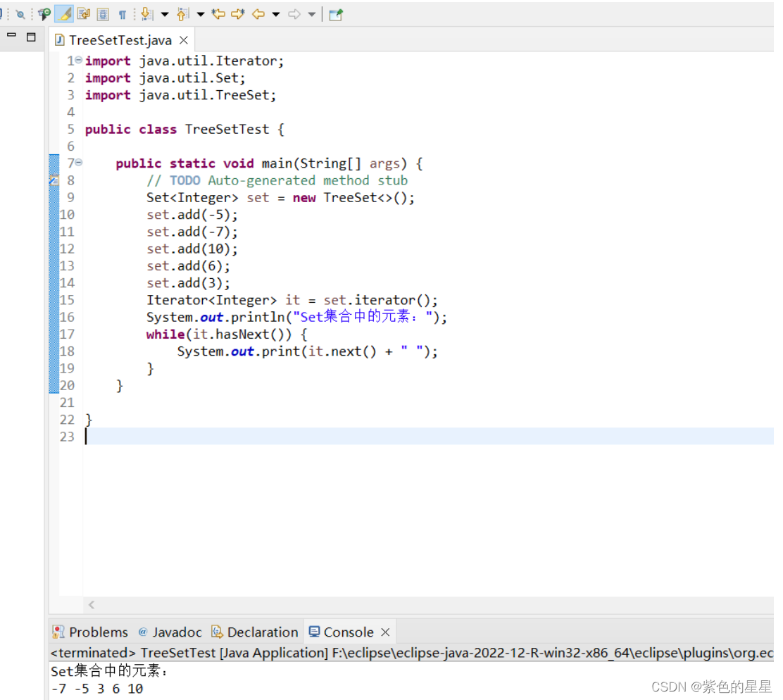Click 'set.add(10);' on line 12
The height and width of the screenshot is (700, 783).
(x=192, y=249)
